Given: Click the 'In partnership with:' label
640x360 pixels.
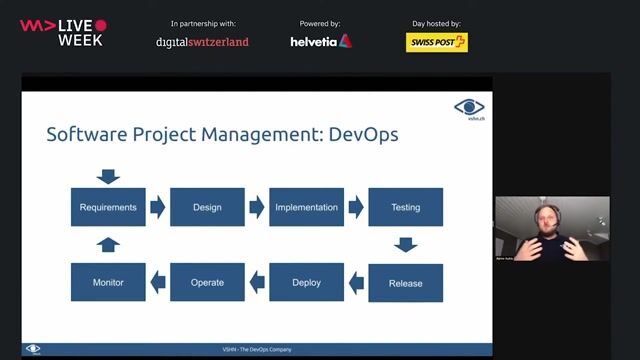Looking at the screenshot, I should click(203, 24).
